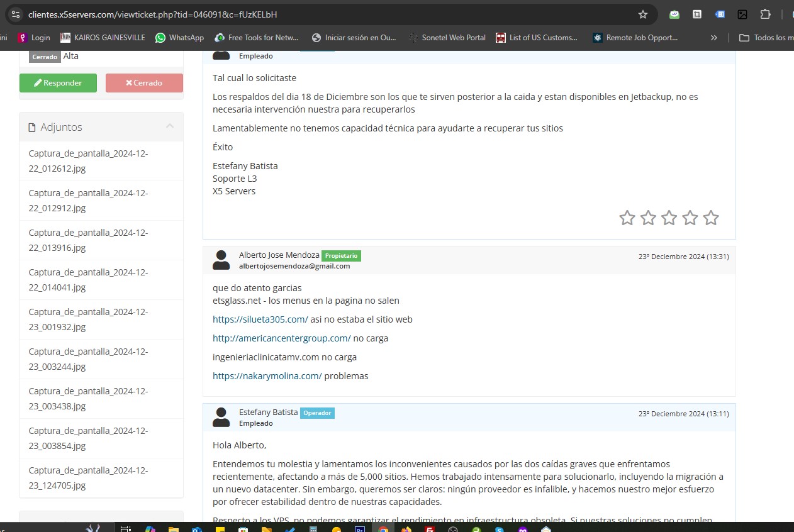Give a five-star rating to the support reply
The image size is (794, 532).
(711, 218)
